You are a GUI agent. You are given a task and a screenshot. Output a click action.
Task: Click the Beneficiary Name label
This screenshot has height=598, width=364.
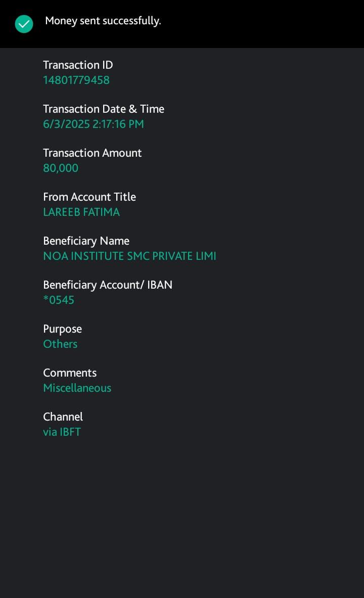point(86,241)
